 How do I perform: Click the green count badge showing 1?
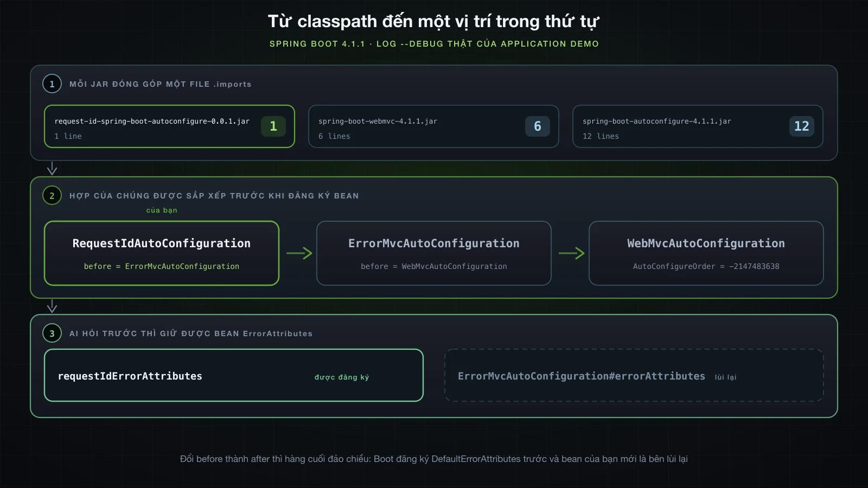pyautogui.click(x=273, y=126)
